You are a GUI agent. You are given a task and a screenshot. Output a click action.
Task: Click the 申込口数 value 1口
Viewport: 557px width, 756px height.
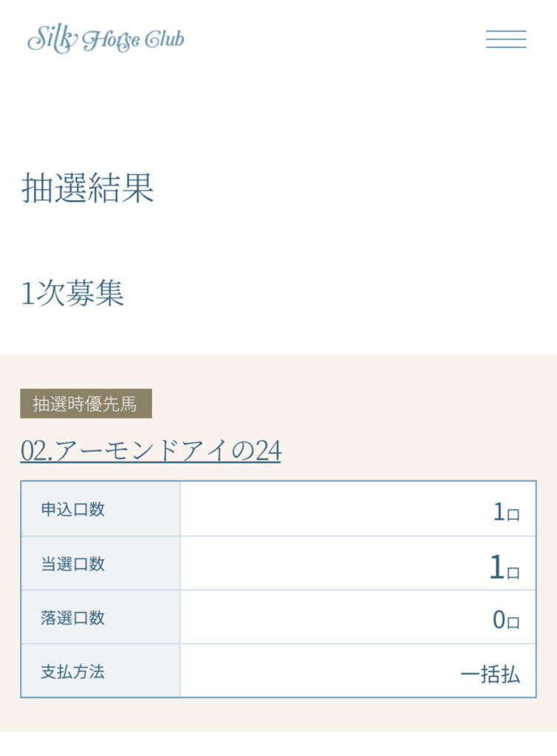(506, 512)
